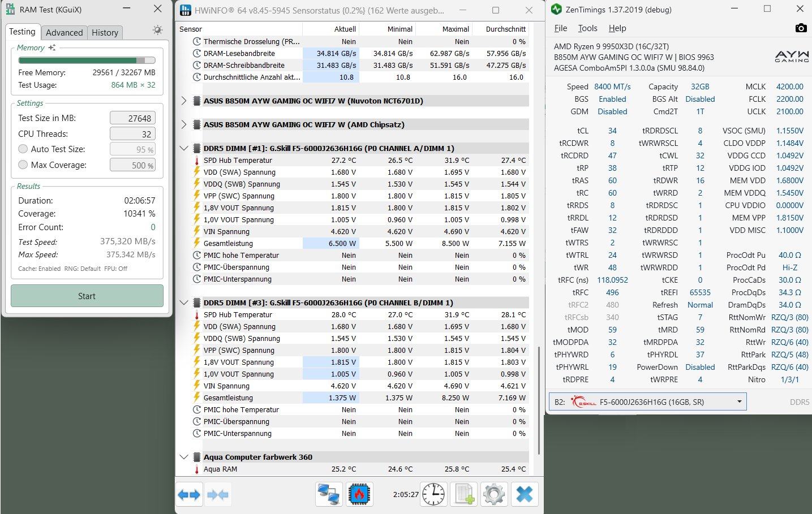Open the network remote monitoring icon in HWiNFO
This screenshot has width=812, height=514.
(x=329, y=495)
